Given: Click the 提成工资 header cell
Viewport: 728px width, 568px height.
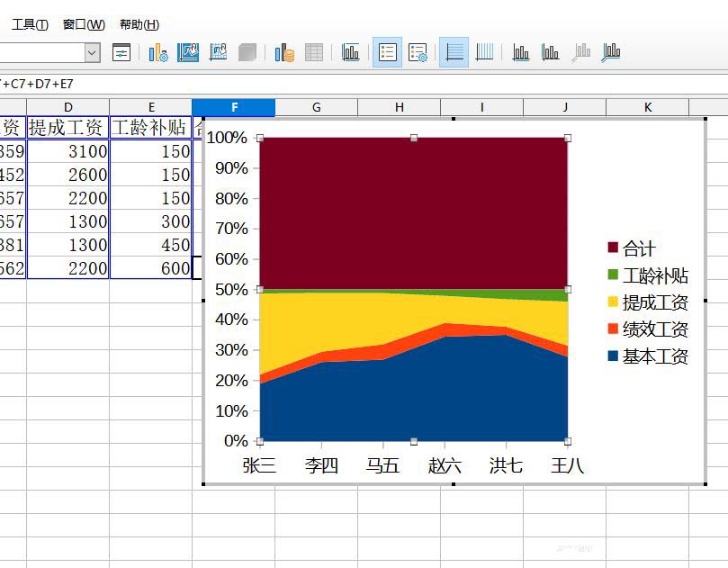Looking at the screenshot, I should [x=67, y=127].
